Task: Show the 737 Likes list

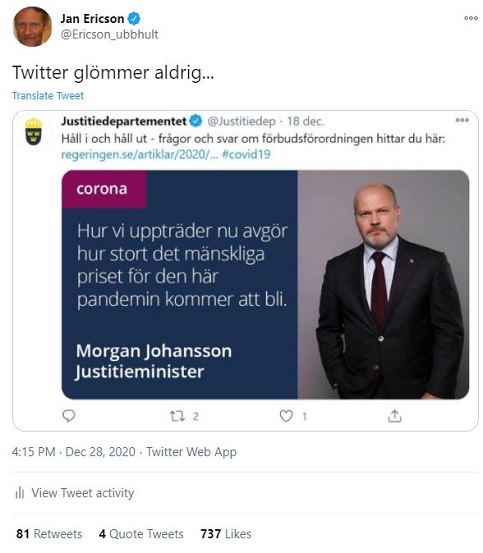Action: [x=226, y=534]
